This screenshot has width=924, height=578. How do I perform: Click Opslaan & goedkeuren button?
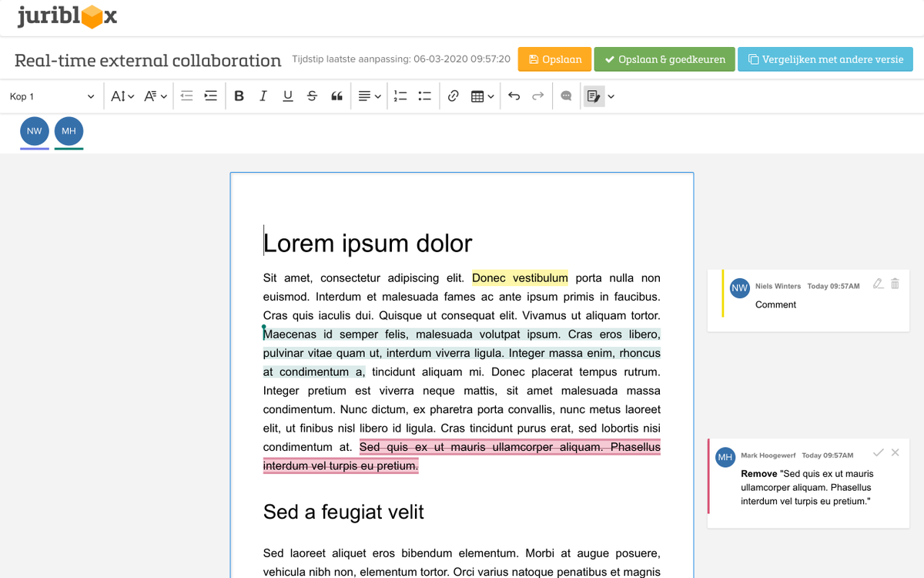click(665, 59)
